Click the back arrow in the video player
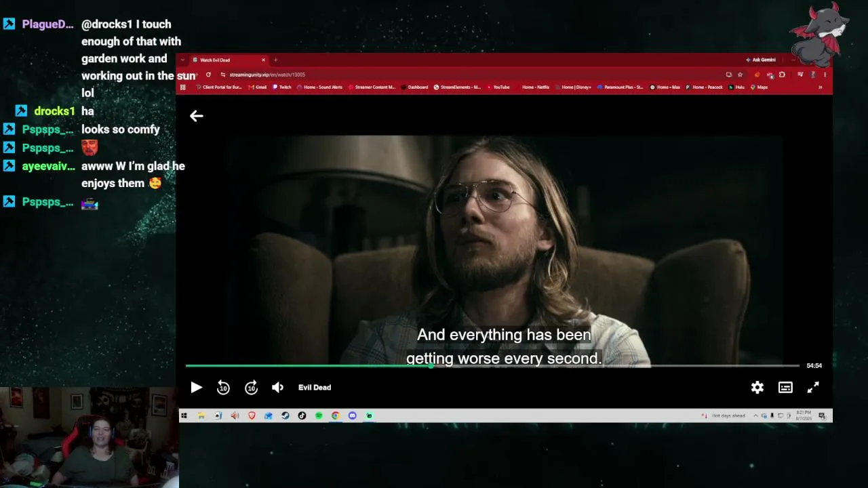 tap(196, 116)
